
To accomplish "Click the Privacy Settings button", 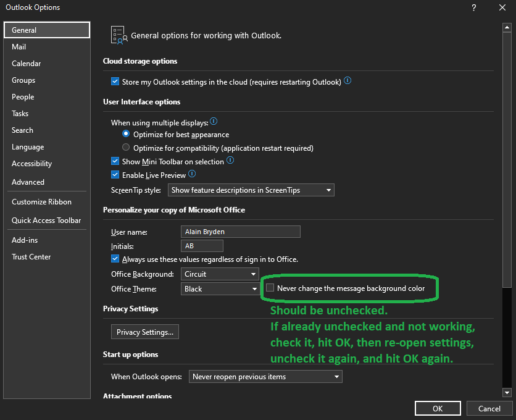I will [145, 332].
